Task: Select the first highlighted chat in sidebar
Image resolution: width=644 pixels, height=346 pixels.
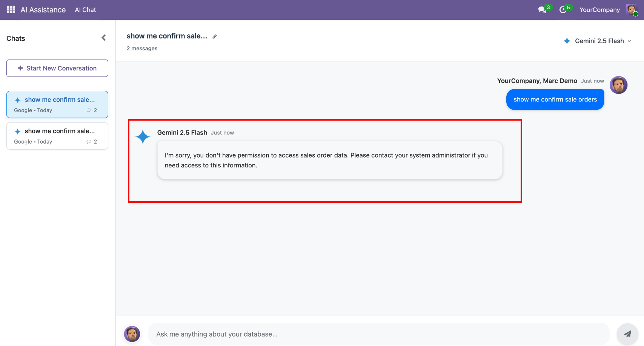Action: coord(57,104)
